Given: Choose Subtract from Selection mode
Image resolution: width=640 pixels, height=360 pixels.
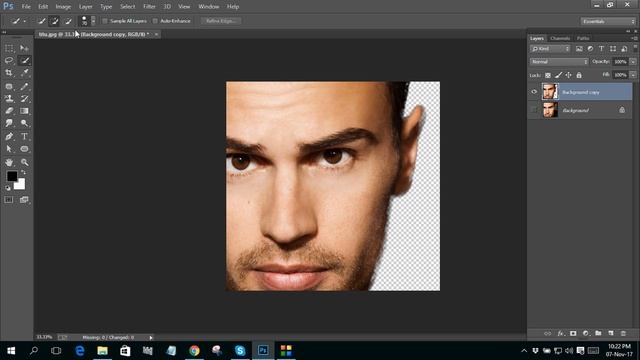Looking at the screenshot, I should click(x=68, y=21).
